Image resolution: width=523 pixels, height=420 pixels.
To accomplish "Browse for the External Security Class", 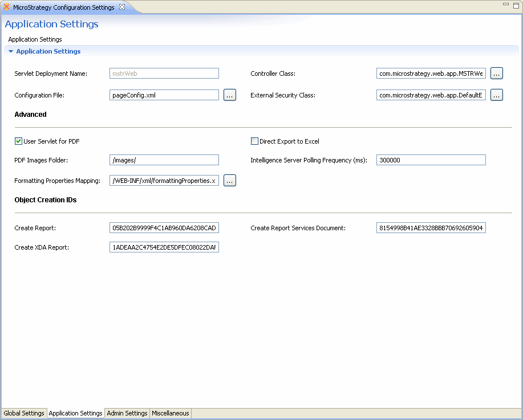I will coord(497,95).
